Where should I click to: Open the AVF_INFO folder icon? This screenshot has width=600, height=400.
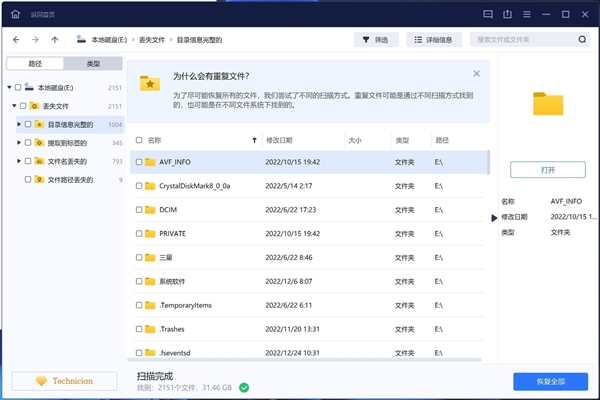tap(151, 161)
